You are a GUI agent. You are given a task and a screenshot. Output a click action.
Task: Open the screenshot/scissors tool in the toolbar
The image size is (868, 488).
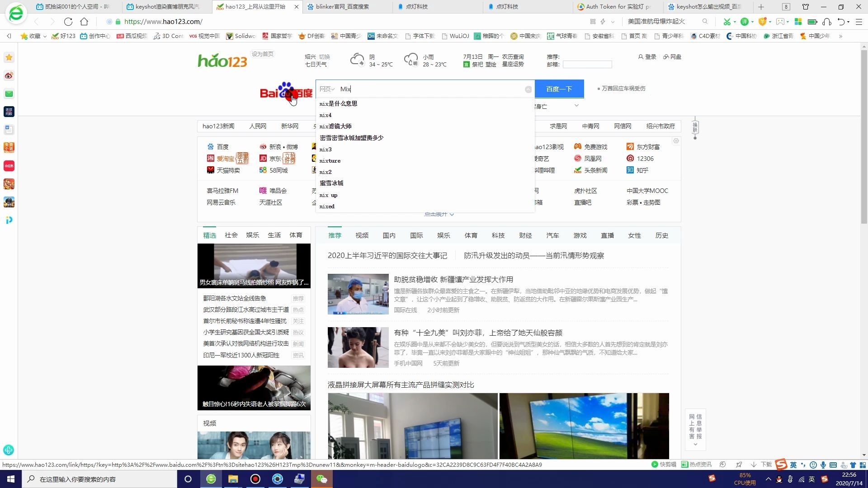(x=727, y=21)
